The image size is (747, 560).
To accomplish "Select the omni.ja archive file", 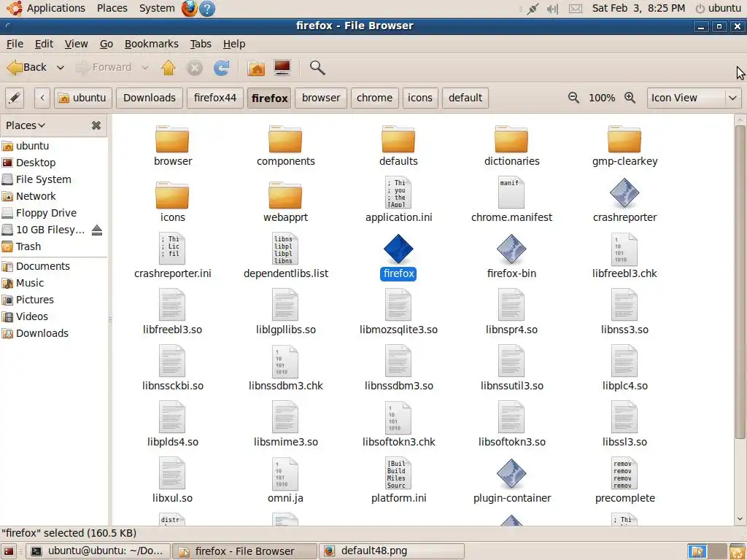I will click(285, 474).
